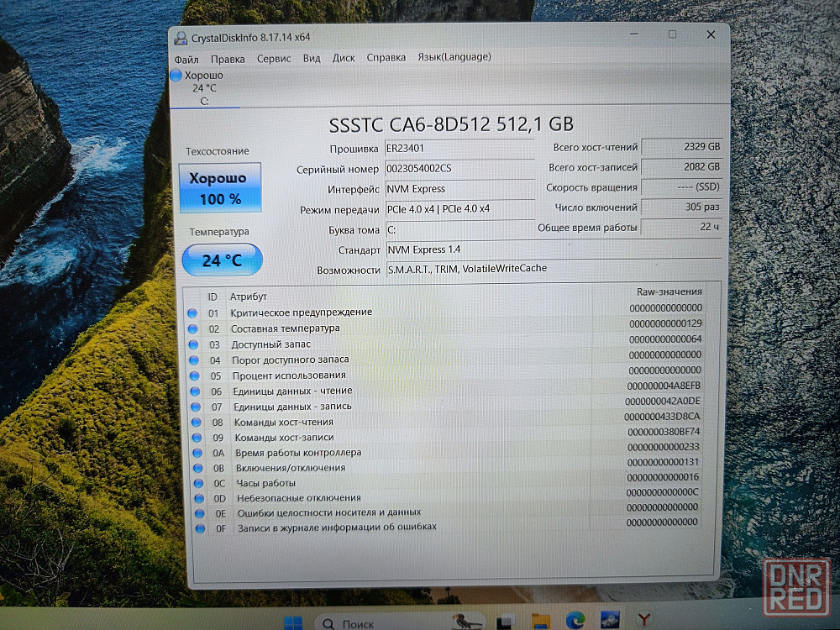The width and height of the screenshot is (840, 630).
Task: Open the Файл menu
Action: click(x=186, y=60)
